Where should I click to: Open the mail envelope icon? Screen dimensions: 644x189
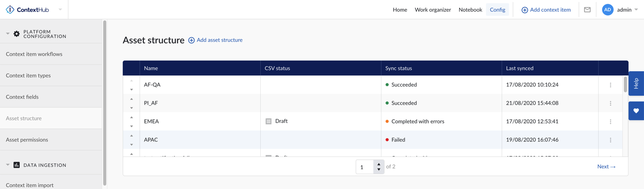point(587,9)
